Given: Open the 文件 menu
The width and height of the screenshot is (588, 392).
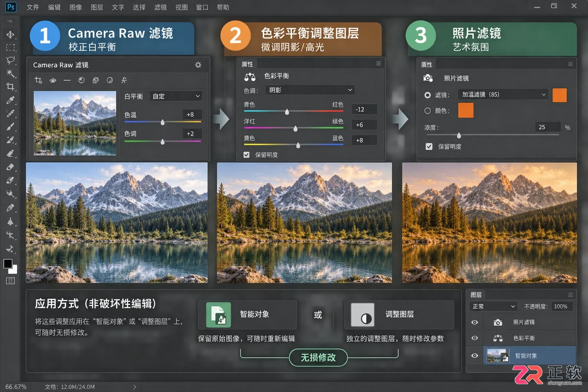Looking at the screenshot, I should point(33,7).
